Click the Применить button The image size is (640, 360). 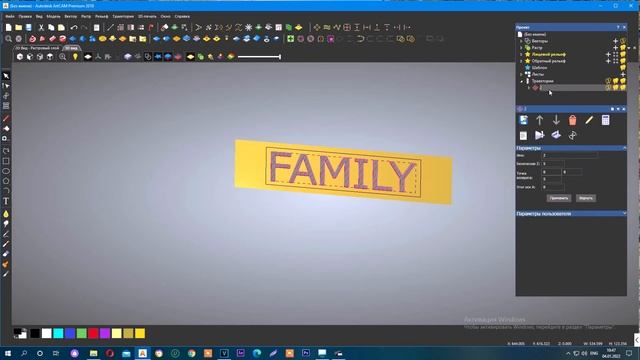click(x=559, y=198)
